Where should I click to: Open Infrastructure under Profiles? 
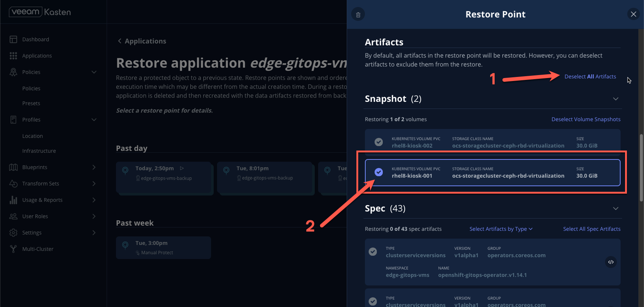point(39,151)
